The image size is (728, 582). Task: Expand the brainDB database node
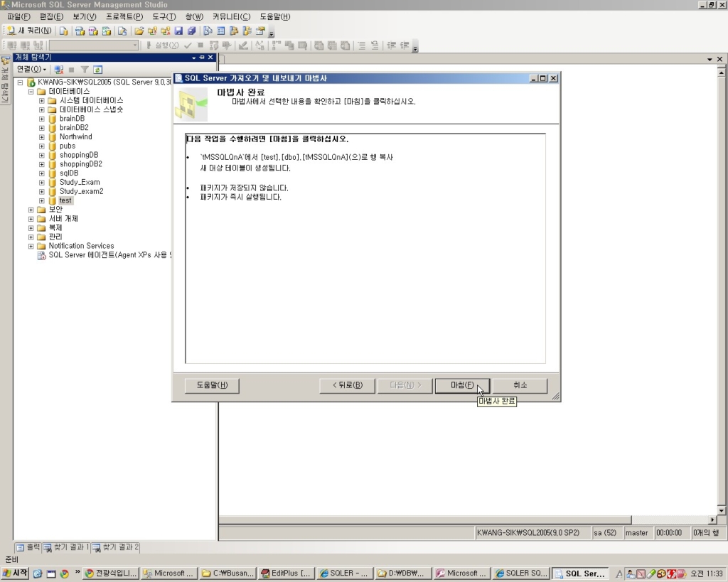[x=42, y=119]
